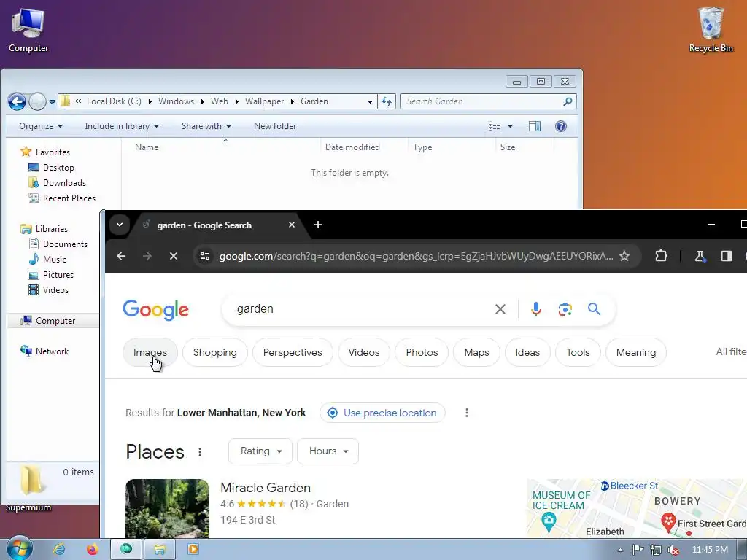The width and height of the screenshot is (747, 560).
Task: Select Libraries in navigation pane
Action: (44, 229)
